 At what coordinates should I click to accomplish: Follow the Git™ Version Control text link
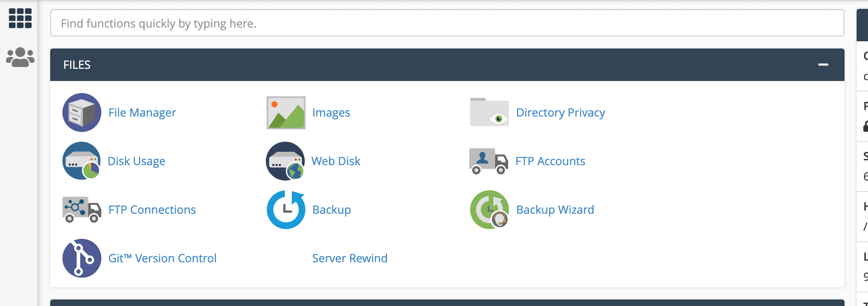pyautogui.click(x=162, y=258)
